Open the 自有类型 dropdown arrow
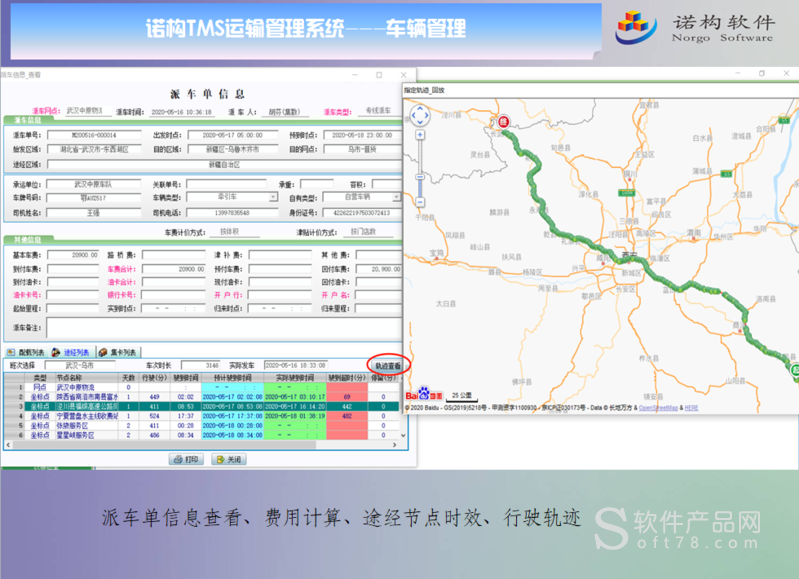This screenshot has height=579, width=799. coord(396,197)
